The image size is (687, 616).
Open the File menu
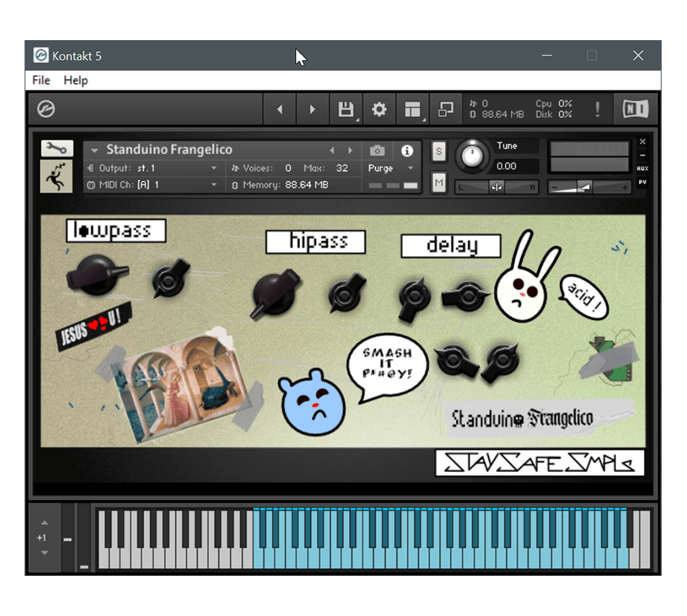click(42, 80)
